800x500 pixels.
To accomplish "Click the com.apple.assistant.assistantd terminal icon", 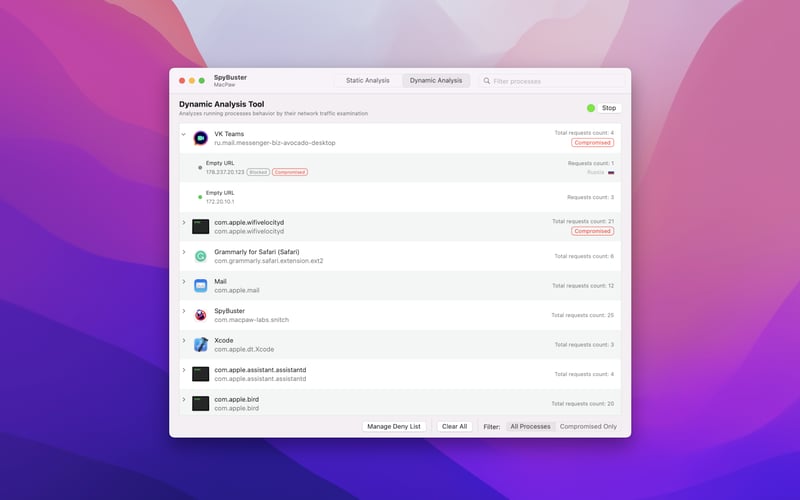I will pyautogui.click(x=201, y=374).
